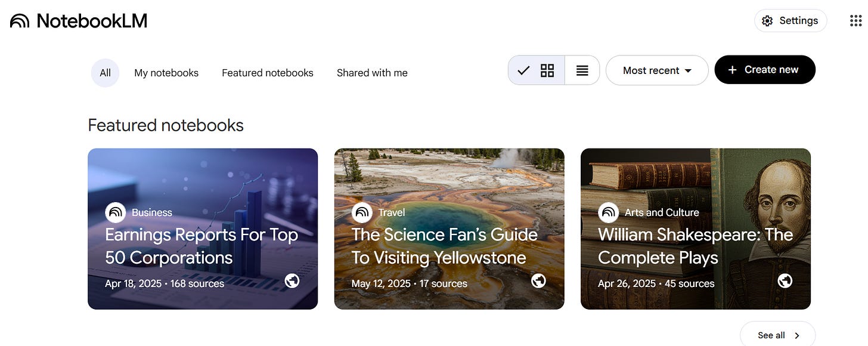Switch to list view layout
The width and height of the screenshot is (868, 346).
(x=582, y=70)
